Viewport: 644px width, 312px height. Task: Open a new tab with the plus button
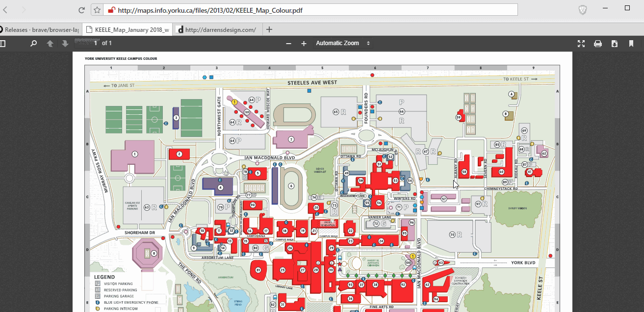(269, 29)
